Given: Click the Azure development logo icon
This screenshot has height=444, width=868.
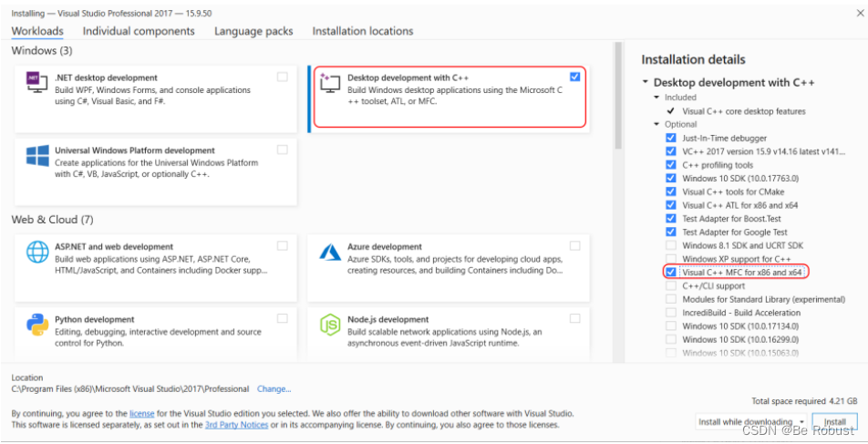Looking at the screenshot, I should click(330, 252).
